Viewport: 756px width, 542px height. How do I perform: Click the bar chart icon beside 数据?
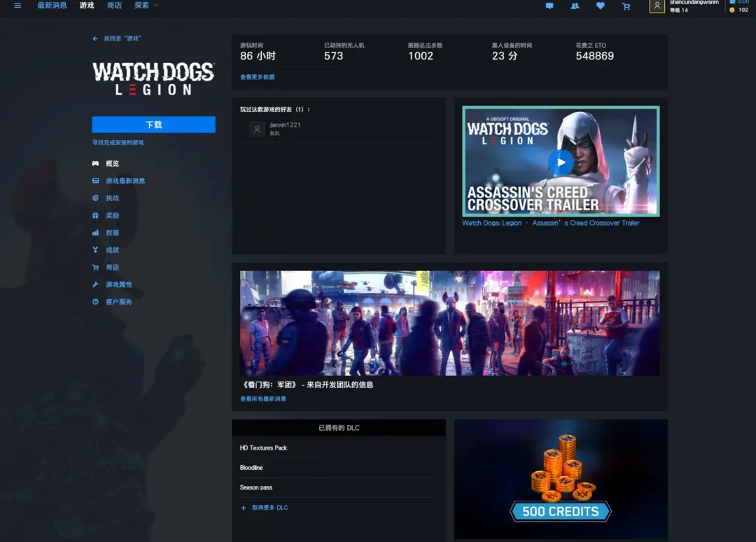click(95, 232)
